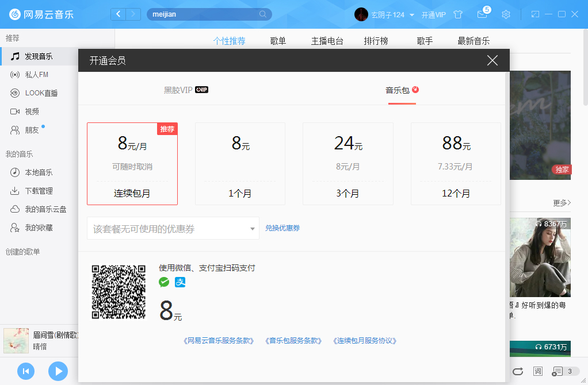Image resolution: width=588 pixels, height=385 pixels.
Task: Switch to the 排行榜 tab
Action: [x=375, y=41]
